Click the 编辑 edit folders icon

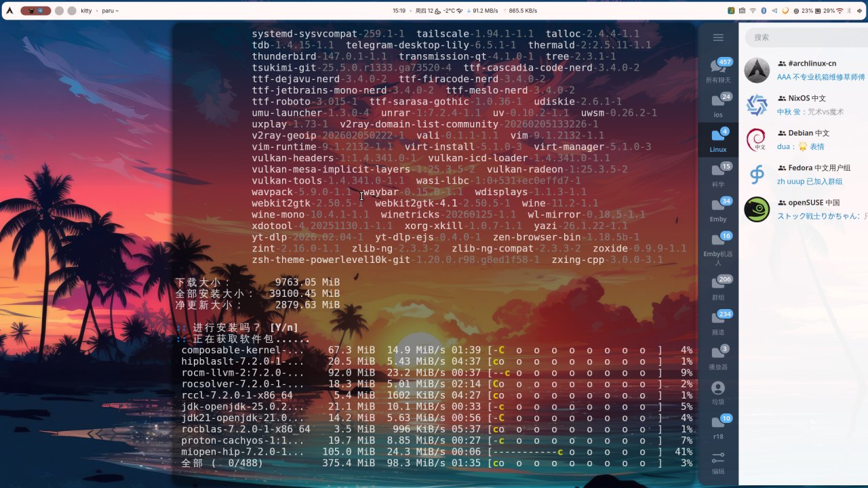pyautogui.click(x=718, y=462)
